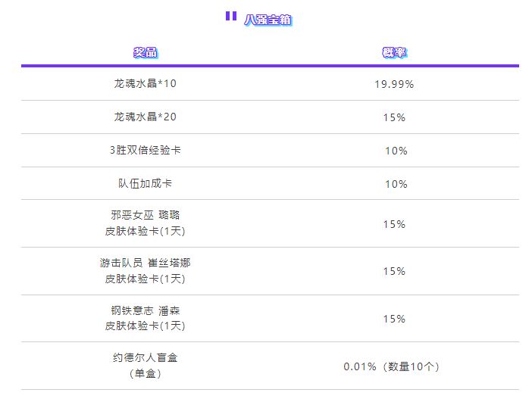532x399 pixels.
Task: Click the 15% value for 龙魂水晶*20
Action: (394, 117)
